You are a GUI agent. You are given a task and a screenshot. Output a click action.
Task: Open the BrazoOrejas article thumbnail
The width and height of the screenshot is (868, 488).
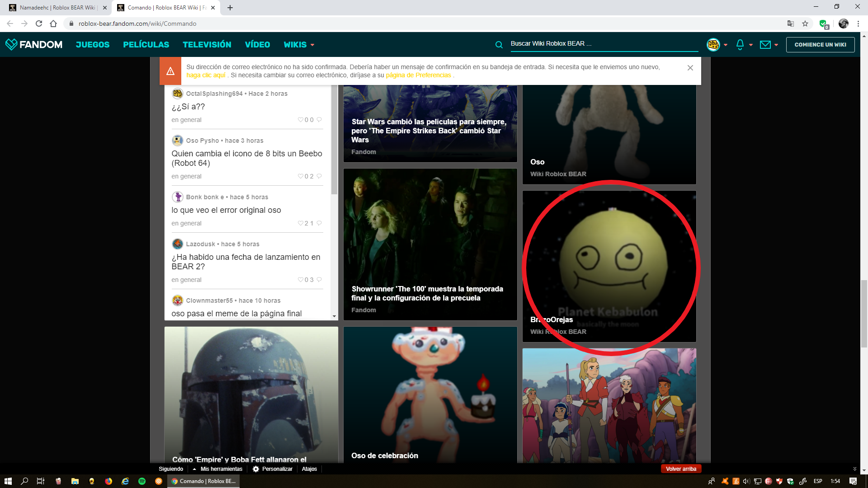click(x=609, y=266)
